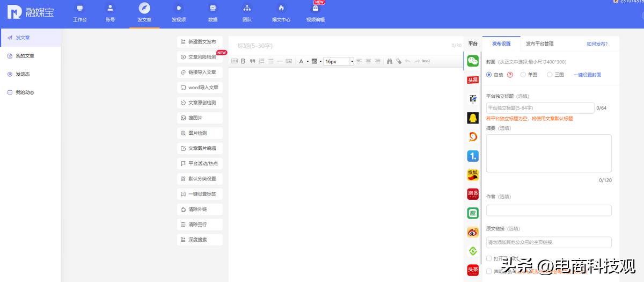This screenshot has height=282, width=644.
Task: Apply H1 heading format in editor toolbar
Action: tap(235, 61)
